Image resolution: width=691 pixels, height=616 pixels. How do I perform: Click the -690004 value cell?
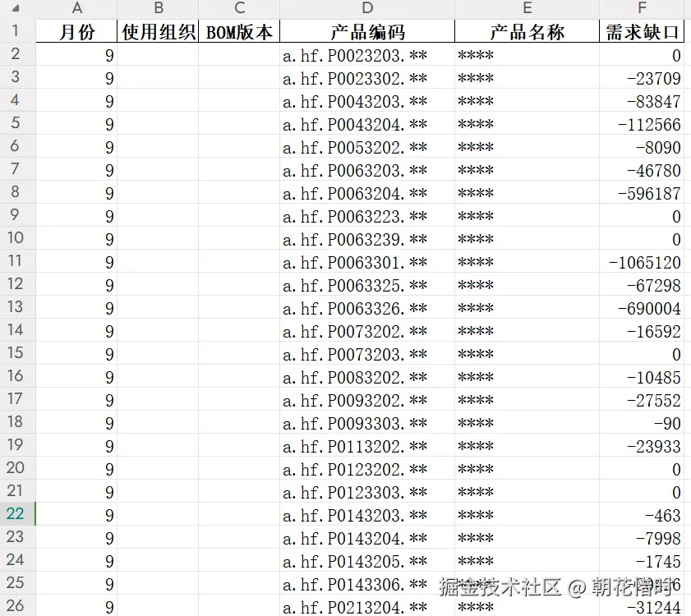click(642, 307)
